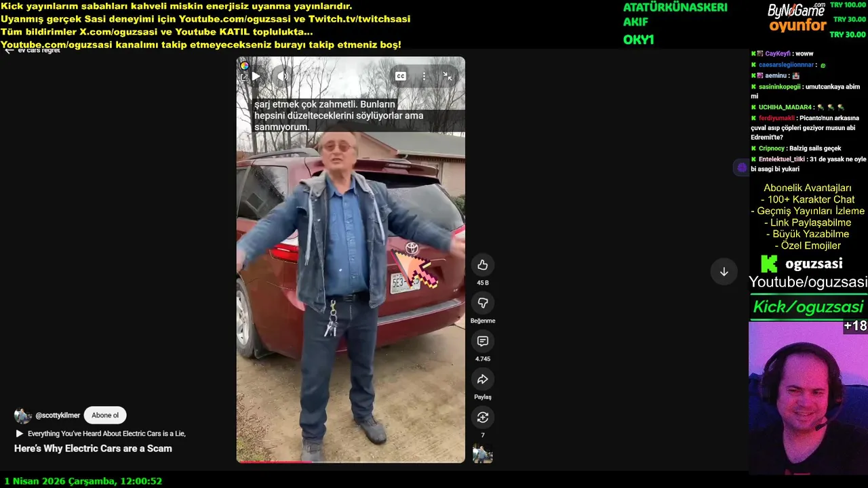This screenshot has width=868, height=488.
Task: Click the OKY1 donor name
Action: coord(638,39)
